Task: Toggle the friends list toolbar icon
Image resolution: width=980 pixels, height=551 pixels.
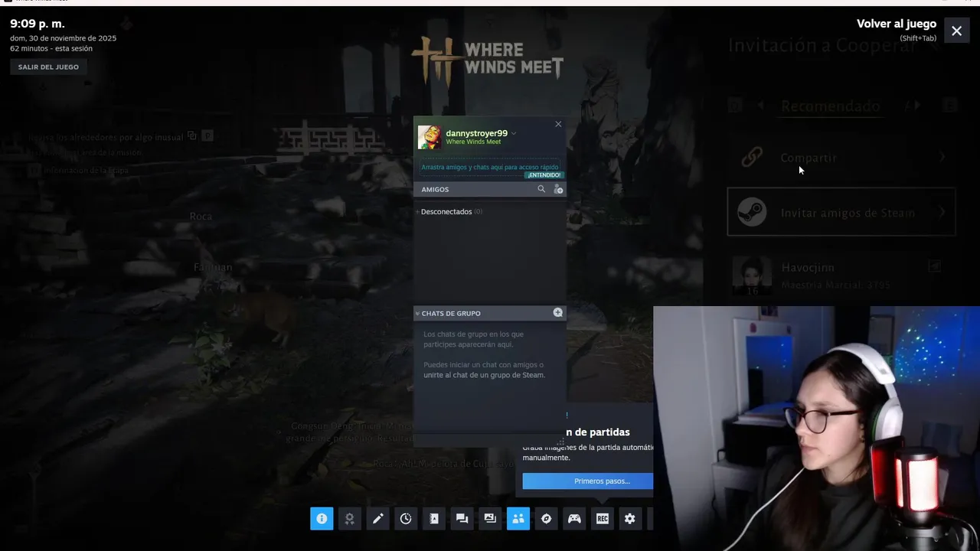Action: (x=518, y=518)
